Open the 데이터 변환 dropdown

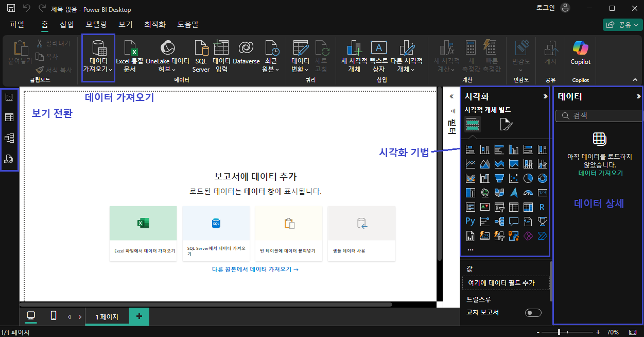(300, 56)
